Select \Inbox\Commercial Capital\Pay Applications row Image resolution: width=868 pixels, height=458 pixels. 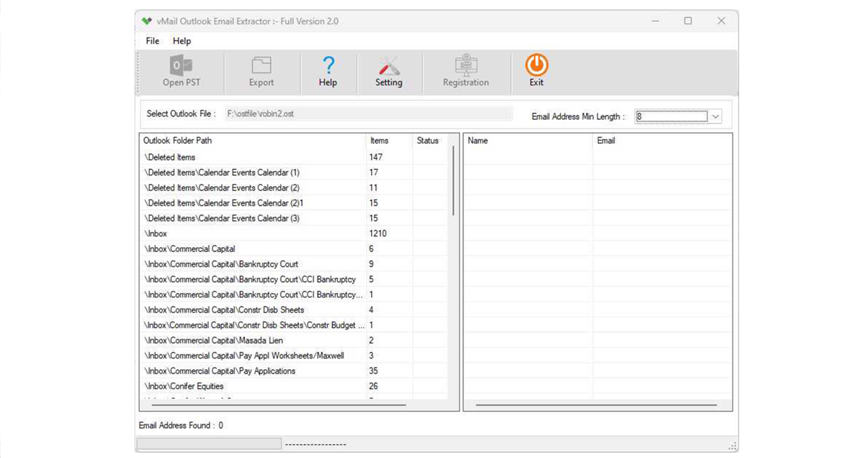pyautogui.click(x=293, y=371)
